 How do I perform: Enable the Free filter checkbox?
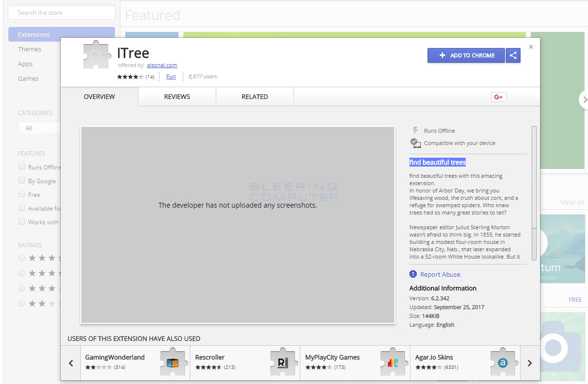(x=22, y=194)
